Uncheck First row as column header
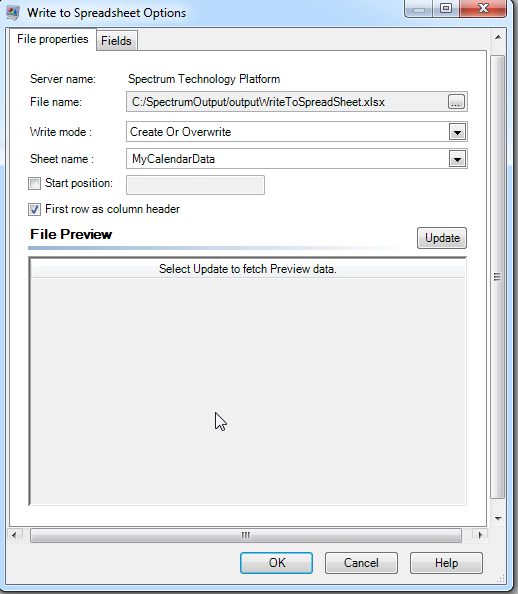Screen dimensions: 518x594 click(34, 209)
